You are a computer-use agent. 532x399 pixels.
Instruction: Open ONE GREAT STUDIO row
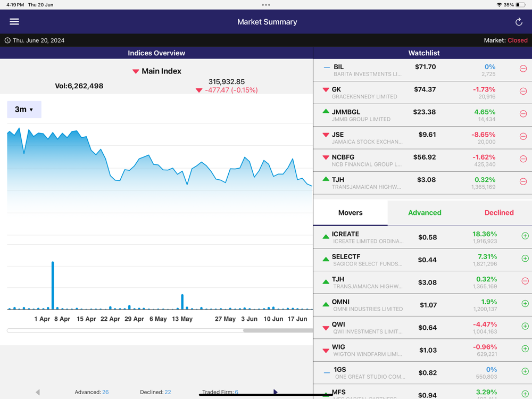tap(422, 373)
